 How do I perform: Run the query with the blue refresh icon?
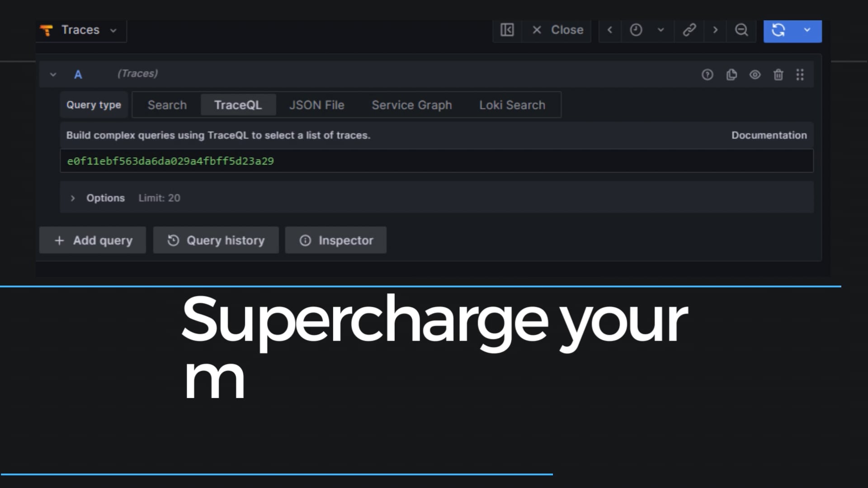[x=778, y=30]
